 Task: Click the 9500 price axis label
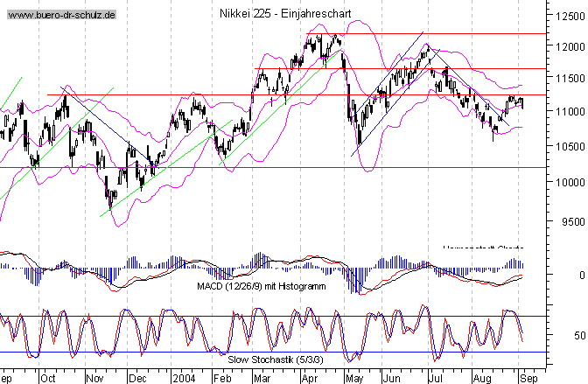coord(568,222)
